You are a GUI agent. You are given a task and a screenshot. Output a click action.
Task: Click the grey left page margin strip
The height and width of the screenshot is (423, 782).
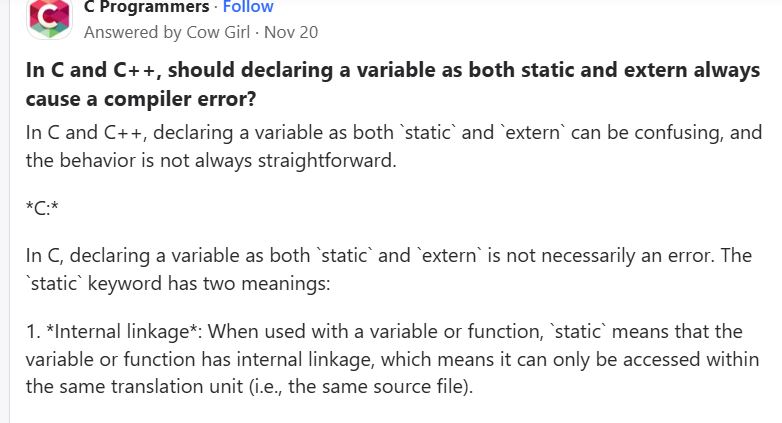[x=4, y=212]
